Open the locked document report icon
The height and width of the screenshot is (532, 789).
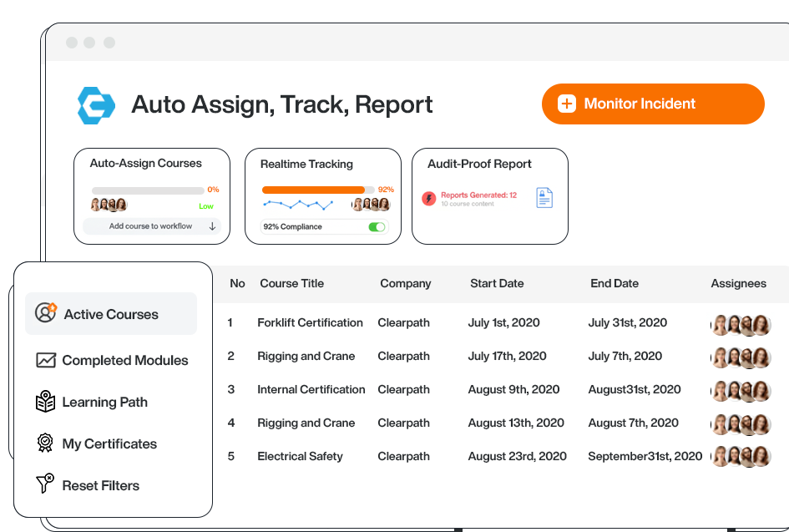544,198
